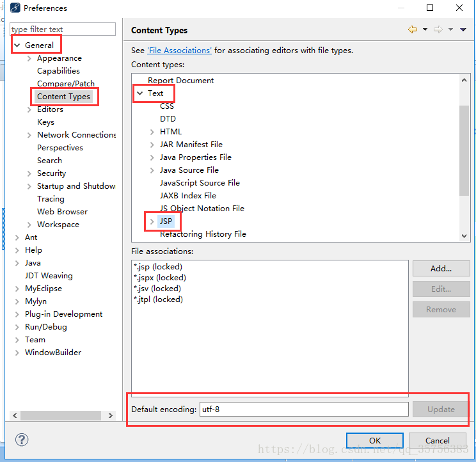Expand the Network Connections node
This screenshot has width=476, height=462.
[x=29, y=135]
